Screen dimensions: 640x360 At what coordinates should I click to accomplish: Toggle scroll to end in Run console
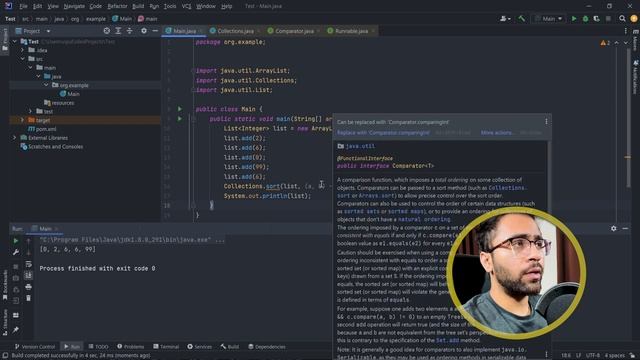(28, 276)
